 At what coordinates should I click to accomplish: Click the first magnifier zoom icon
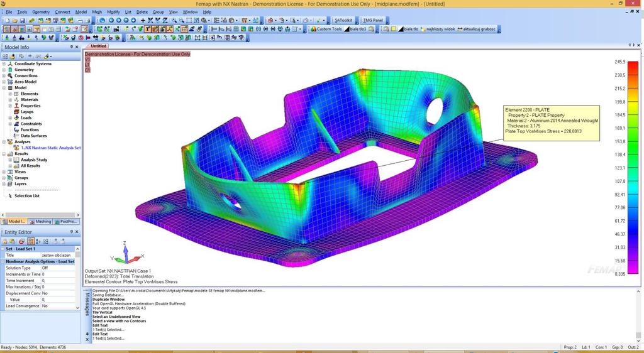(174, 20)
